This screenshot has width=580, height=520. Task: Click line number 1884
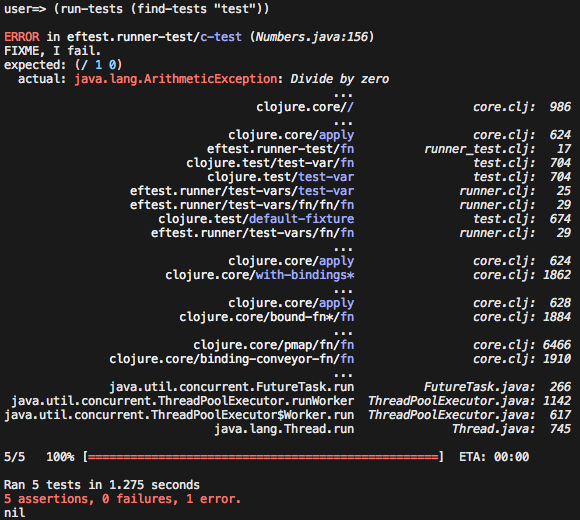point(557,317)
